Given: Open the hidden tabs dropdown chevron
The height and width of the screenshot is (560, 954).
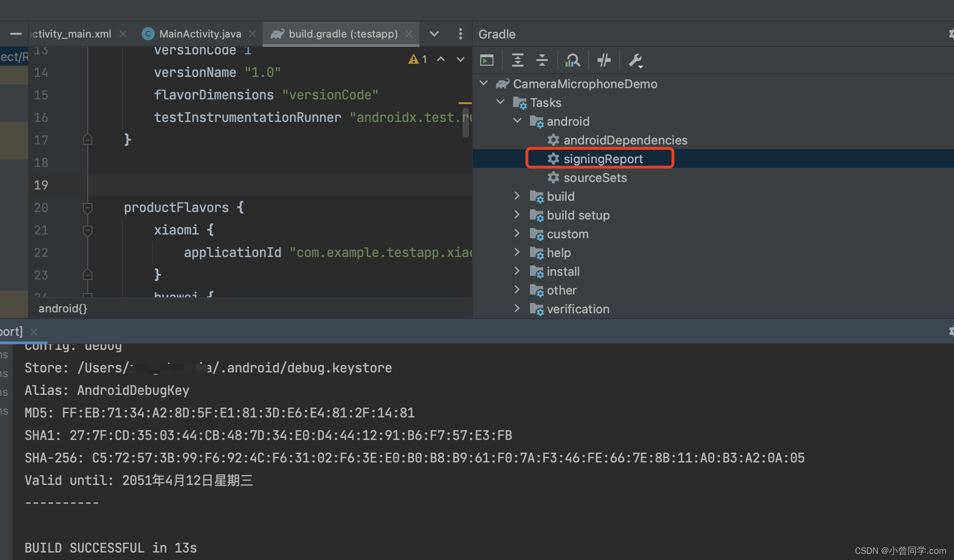Looking at the screenshot, I should [x=433, y=34].
